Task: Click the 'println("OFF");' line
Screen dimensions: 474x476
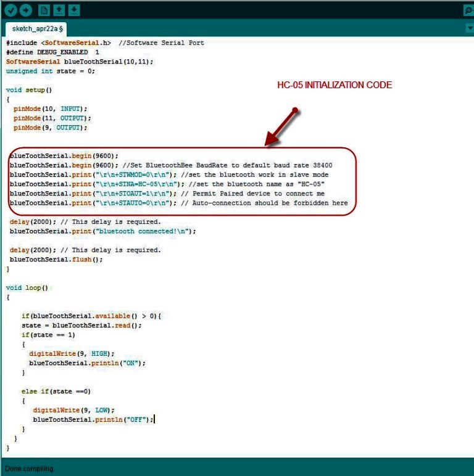Action: pos(93,419)
